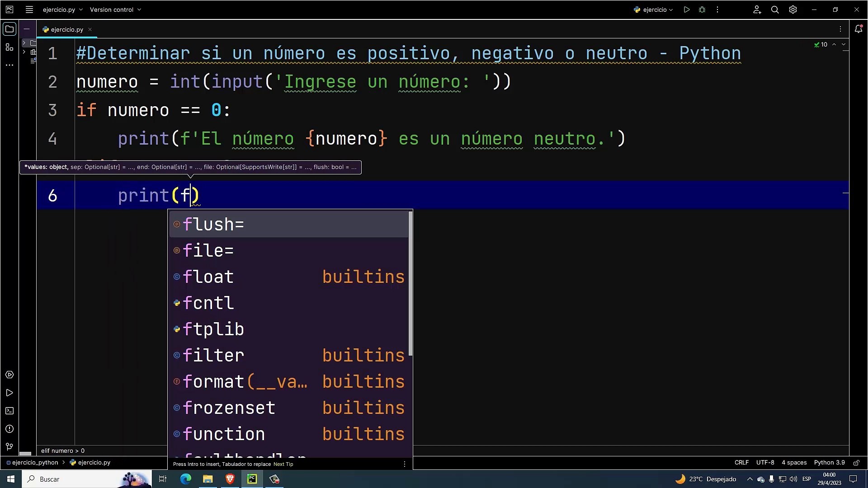Open the main hamburger menu
This screenshot has width=868, height=488.
pyautogui.click(x=29, y=9)
